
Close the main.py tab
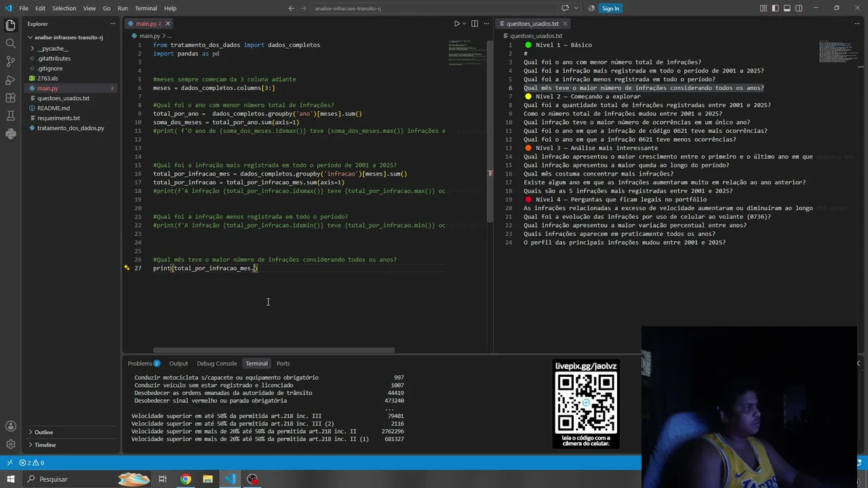[167, 24]
